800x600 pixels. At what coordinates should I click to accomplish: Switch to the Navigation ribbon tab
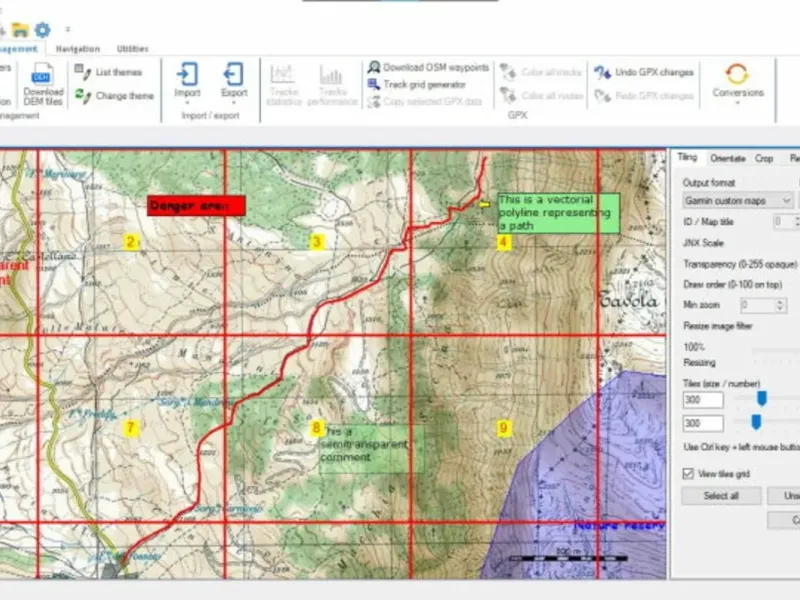coord(78,49)
